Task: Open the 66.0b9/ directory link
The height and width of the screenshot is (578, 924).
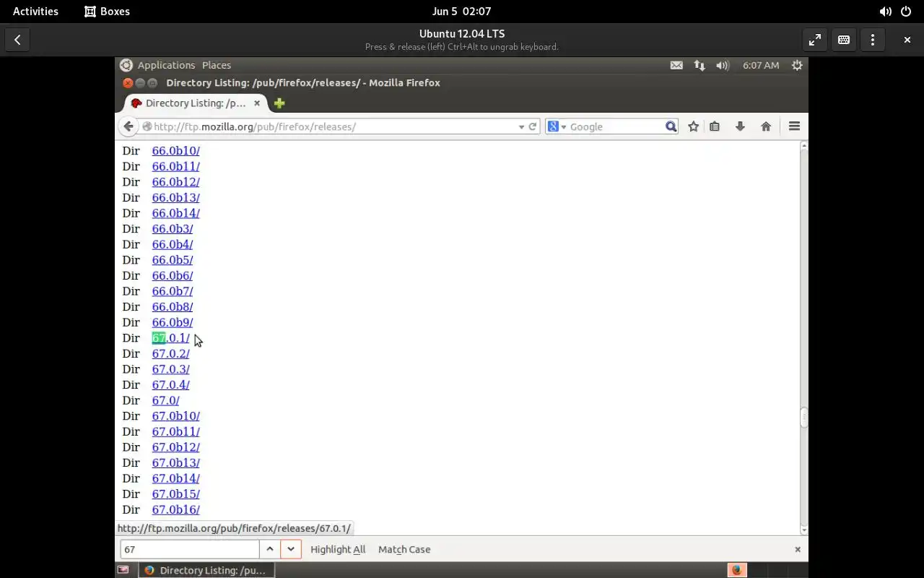Action: point(173,323)
